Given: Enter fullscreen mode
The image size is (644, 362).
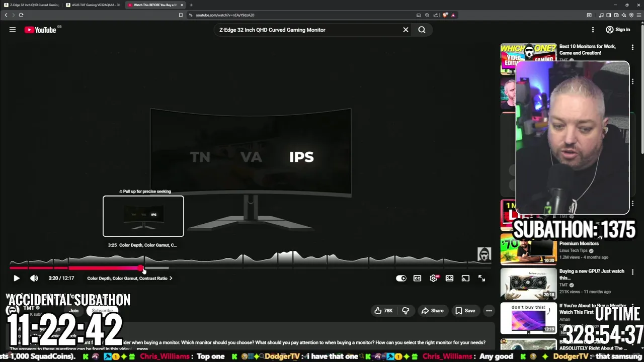Looking at the screenshot, I should (481, 278).
